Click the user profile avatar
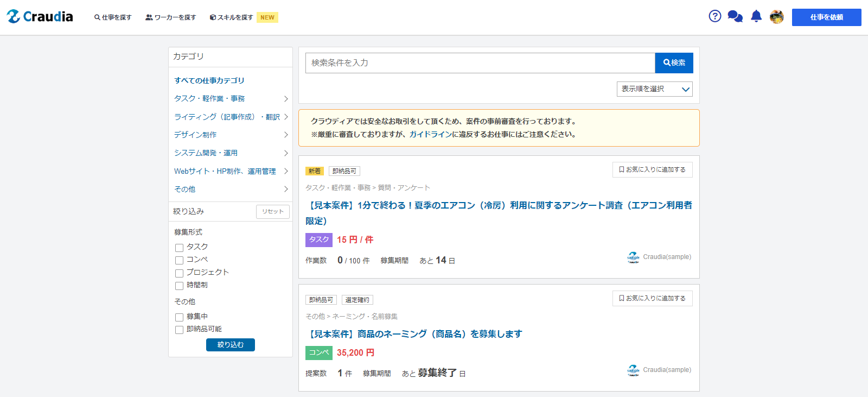Image resolution: width=868 pixels, height=397 pixels. 776,17
